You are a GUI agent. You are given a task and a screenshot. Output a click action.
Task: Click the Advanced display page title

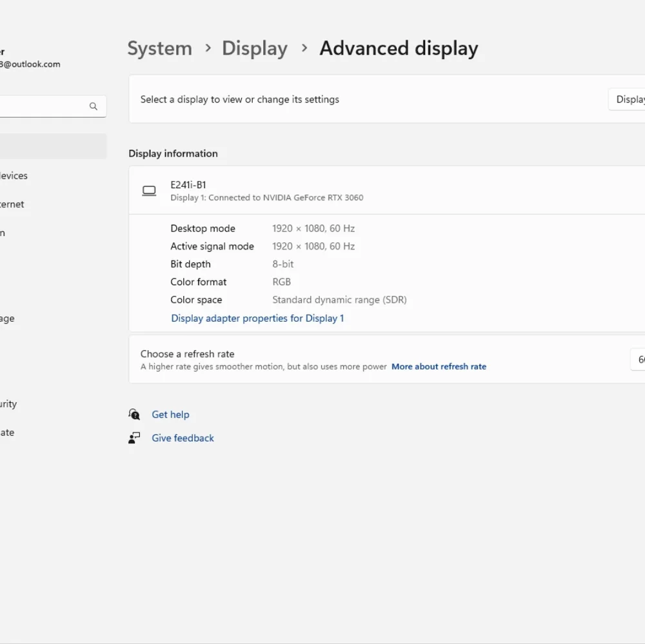click(399, 48)
